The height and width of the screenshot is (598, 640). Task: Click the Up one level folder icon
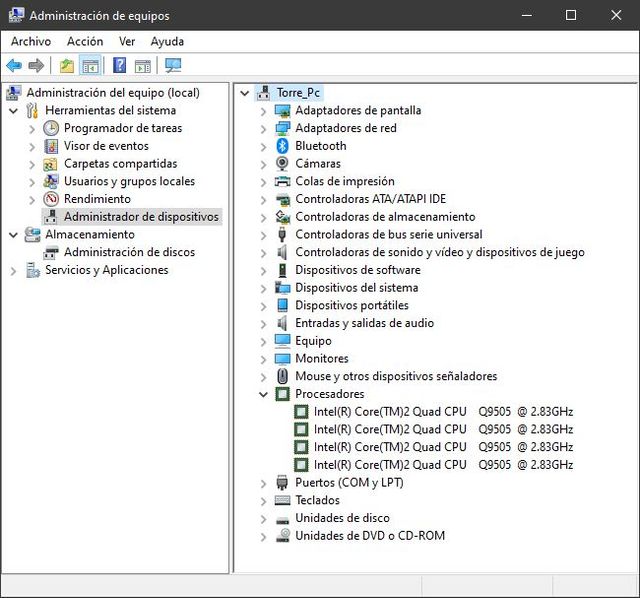pos(67,65)
